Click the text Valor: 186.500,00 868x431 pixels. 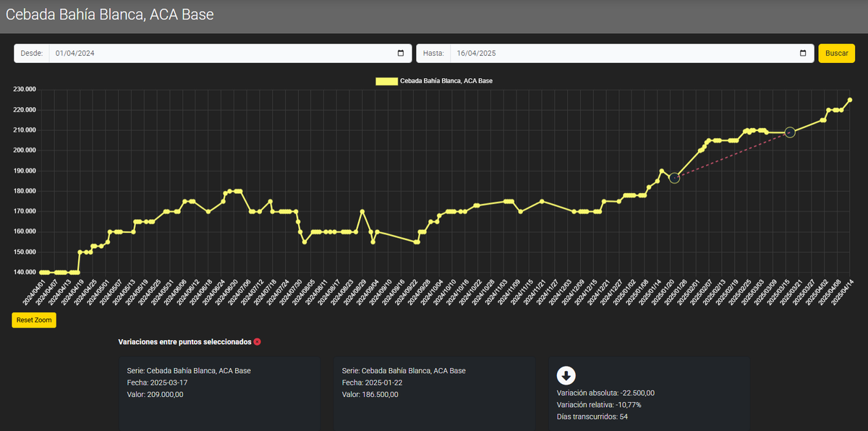point(370,395)
